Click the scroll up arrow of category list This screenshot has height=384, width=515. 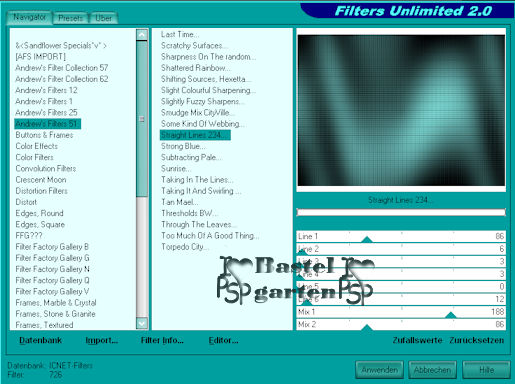tap(142, 35)
